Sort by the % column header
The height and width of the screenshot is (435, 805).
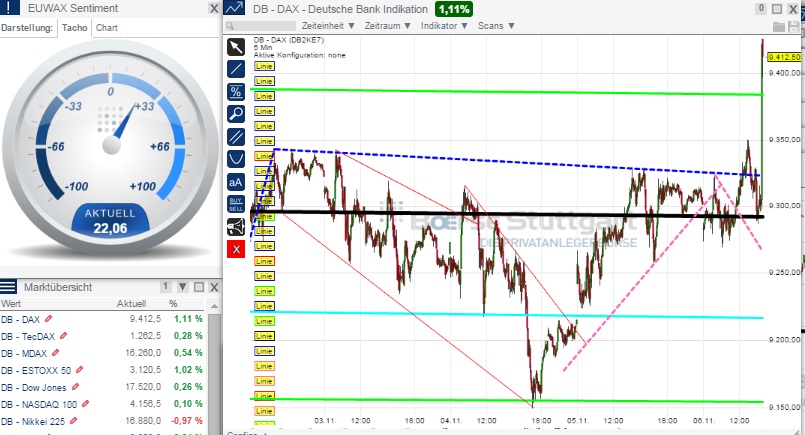point(173,304)
